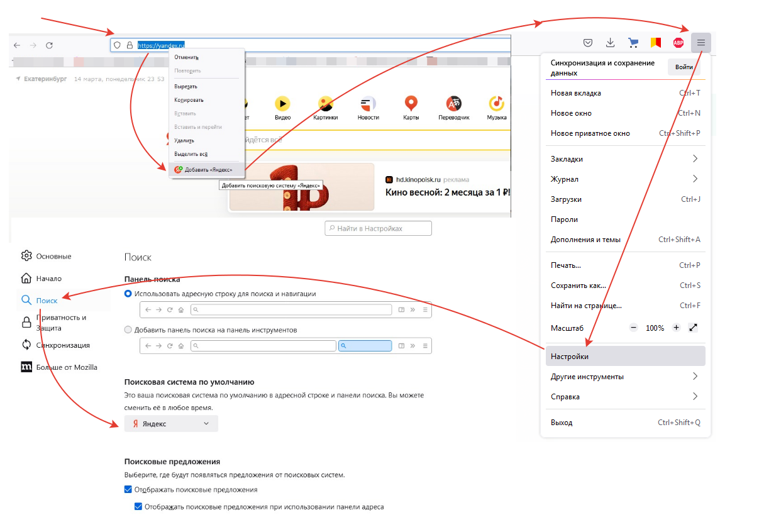Click the browser back arrow button
764x532 pixels.
tap(17, 45)
